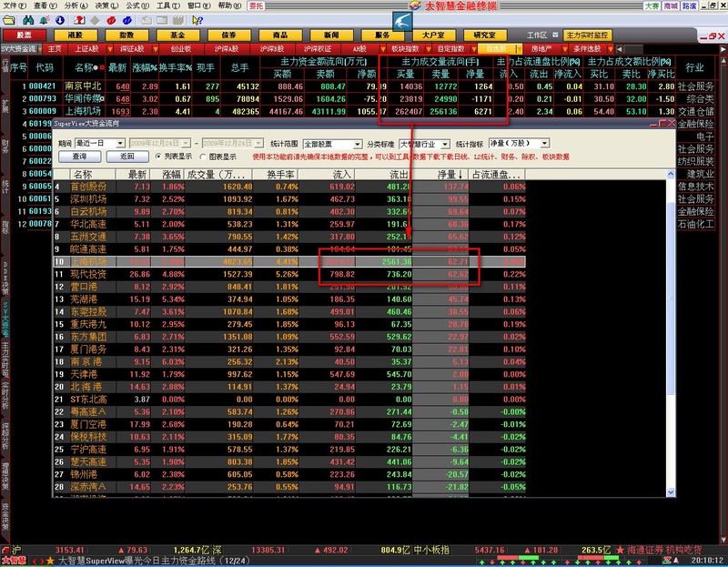Screen dimensions: 728x567
Task: Open the 统计范围 全部股票 dropdown
Action: (332, 144)
